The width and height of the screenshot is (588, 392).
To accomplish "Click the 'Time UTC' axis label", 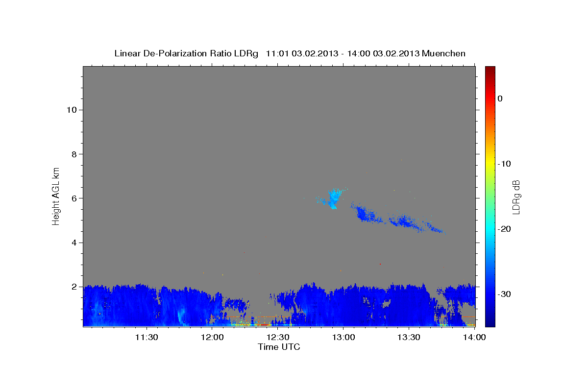I will [279, 347].
